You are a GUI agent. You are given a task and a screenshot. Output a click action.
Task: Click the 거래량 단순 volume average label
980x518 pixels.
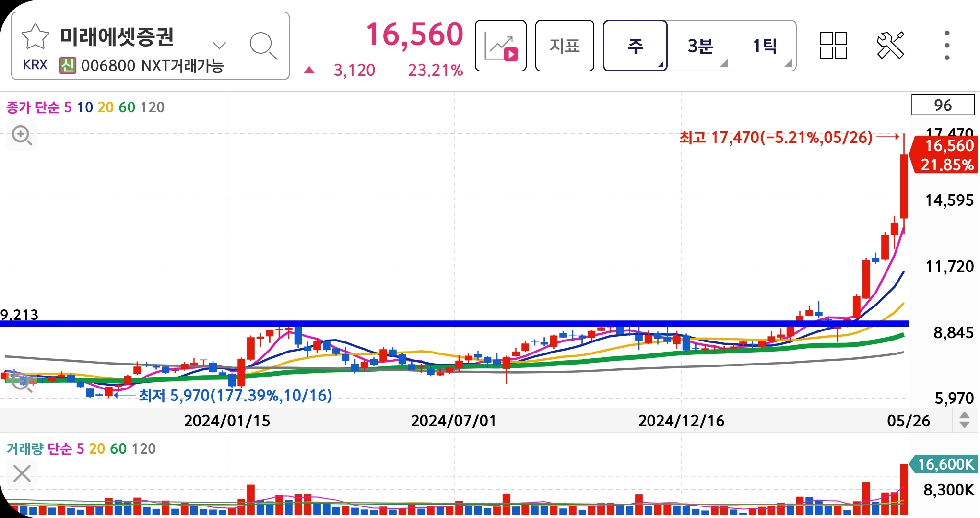click(x=39, y=448)
